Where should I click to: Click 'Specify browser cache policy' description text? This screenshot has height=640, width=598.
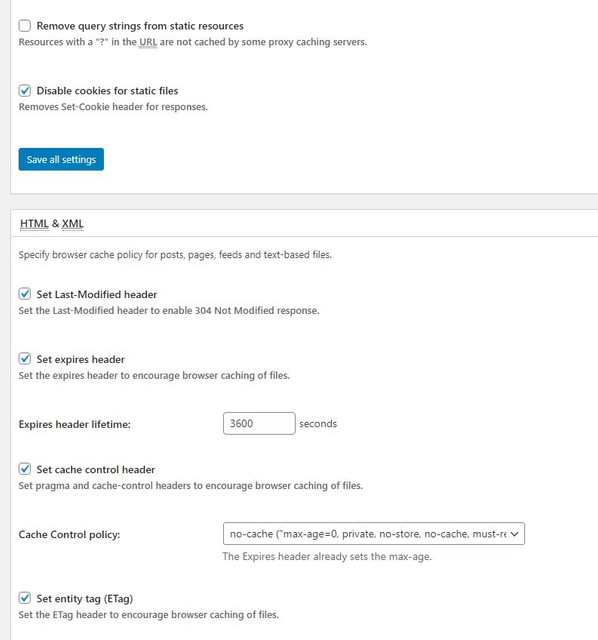click(x=175, y=255)
